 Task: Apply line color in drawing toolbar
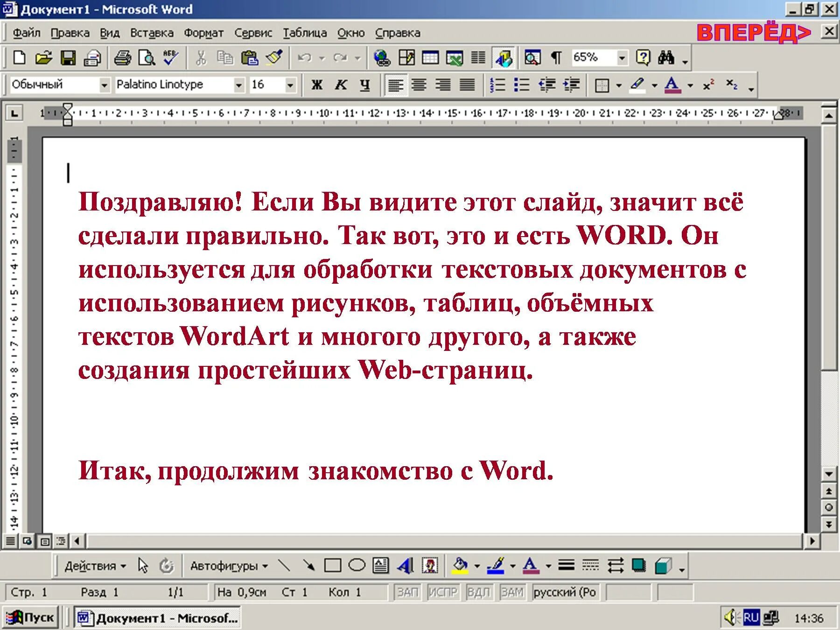click(496, 566)
